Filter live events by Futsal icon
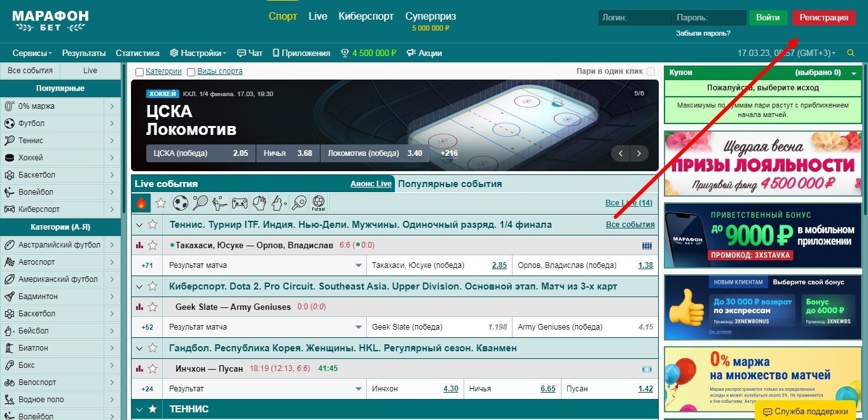The height and width of the screenshot is (420, 868). (x=319, y=203)
